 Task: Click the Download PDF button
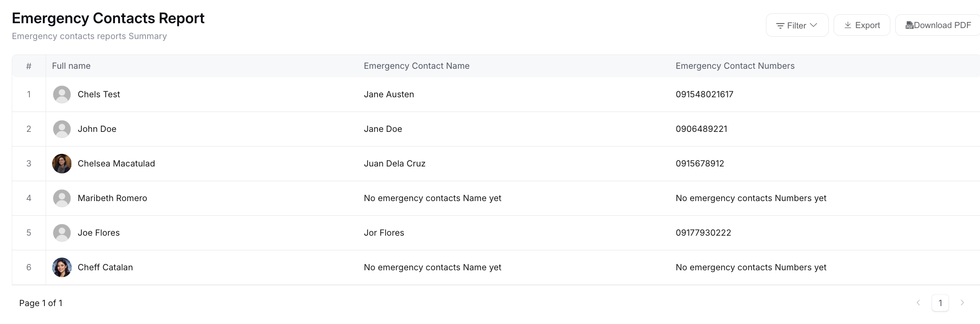[938, 25]
